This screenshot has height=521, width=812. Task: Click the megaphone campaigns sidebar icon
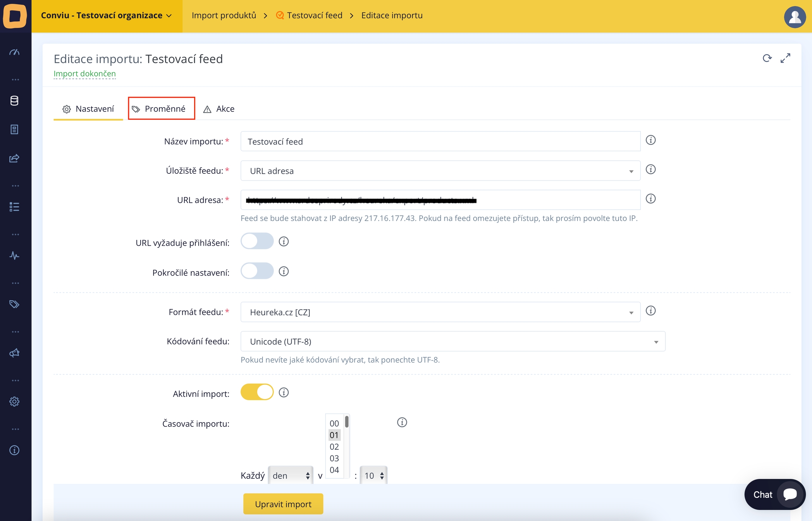14,353
